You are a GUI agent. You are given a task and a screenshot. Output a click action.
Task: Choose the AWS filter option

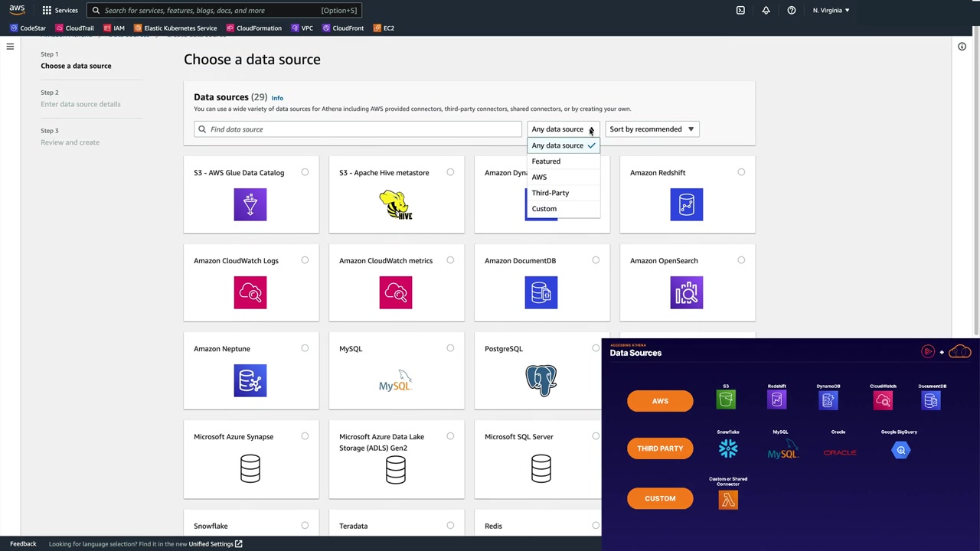(563, 177)
